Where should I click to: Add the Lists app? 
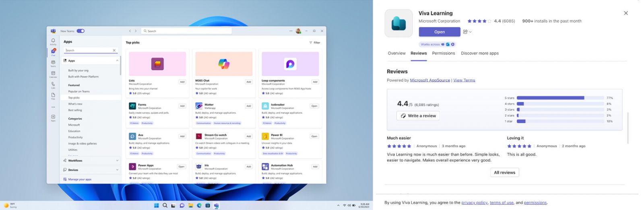182,82
